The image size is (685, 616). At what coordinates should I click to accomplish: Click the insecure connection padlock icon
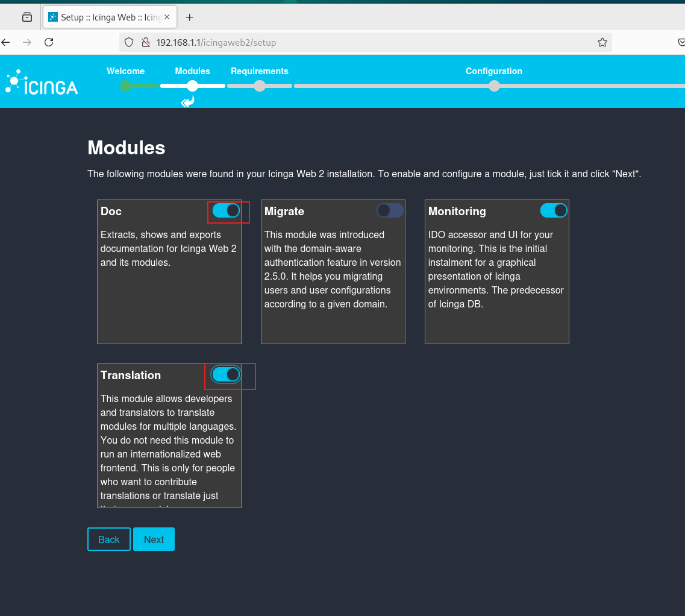coord(146,42)
